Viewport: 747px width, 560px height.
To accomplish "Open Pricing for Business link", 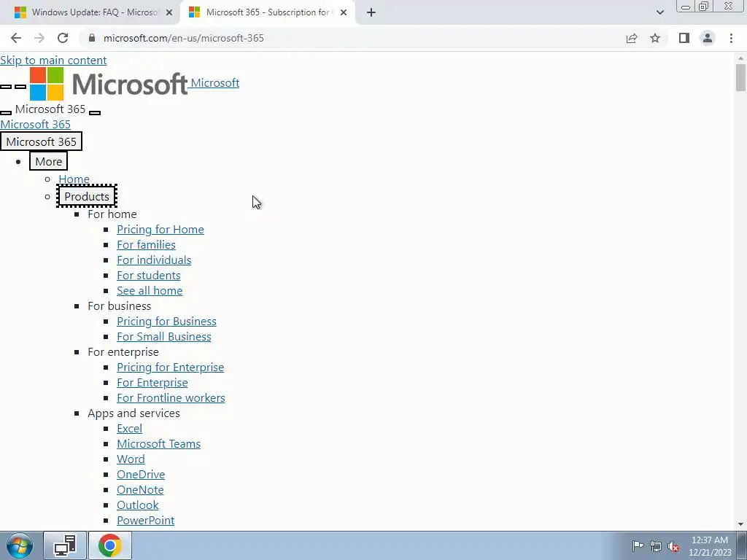I will click(167, 322).
